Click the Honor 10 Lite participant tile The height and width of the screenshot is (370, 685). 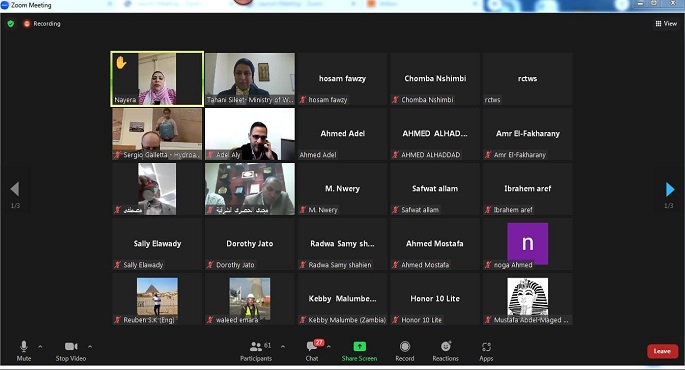click(435, 299)
